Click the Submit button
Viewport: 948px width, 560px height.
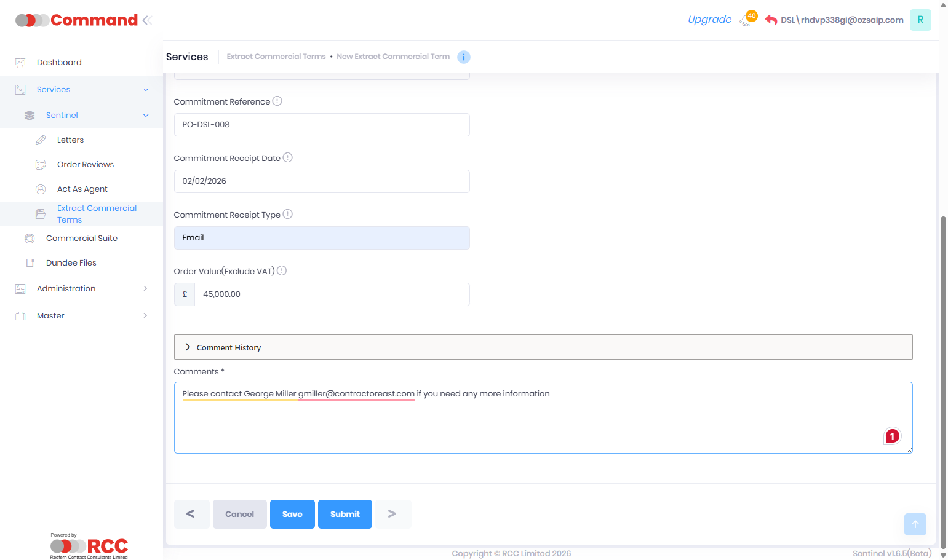click(345, 514)
